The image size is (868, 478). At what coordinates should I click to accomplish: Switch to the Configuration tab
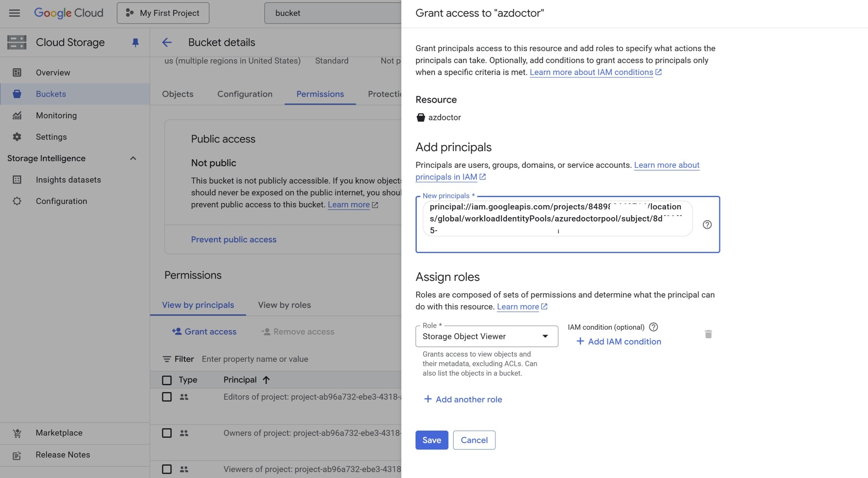click(245, 94)
